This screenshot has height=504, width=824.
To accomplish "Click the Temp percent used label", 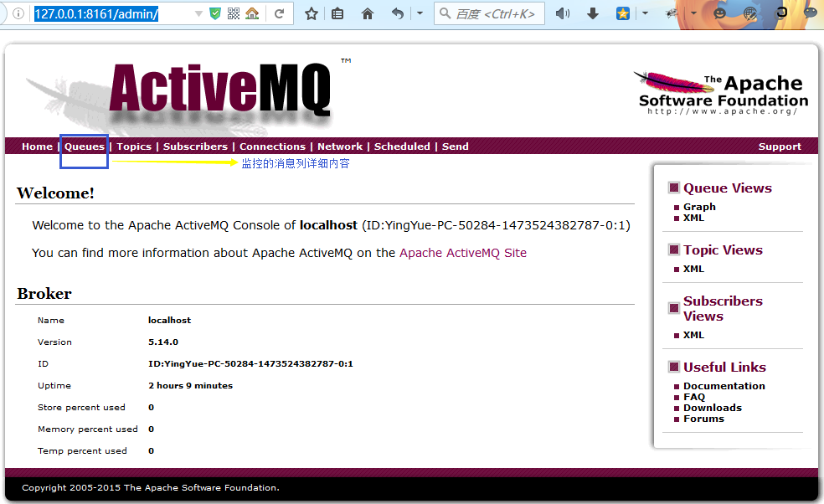I will 83,451.
